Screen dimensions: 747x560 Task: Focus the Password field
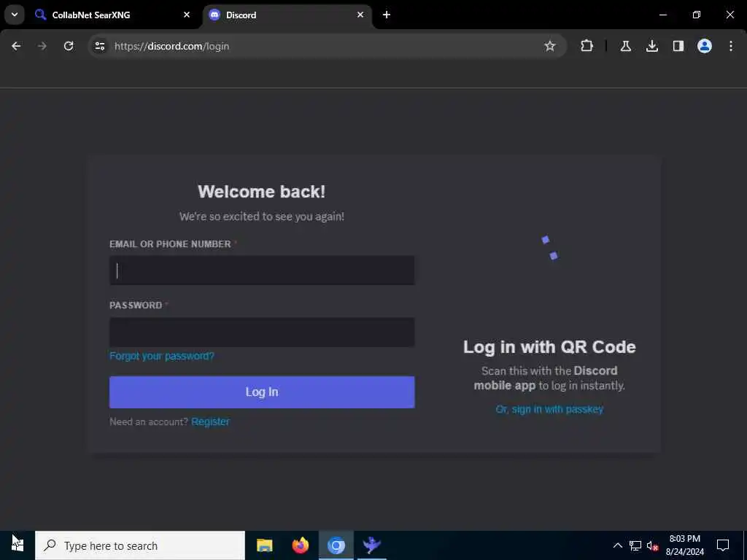point(262,332)
